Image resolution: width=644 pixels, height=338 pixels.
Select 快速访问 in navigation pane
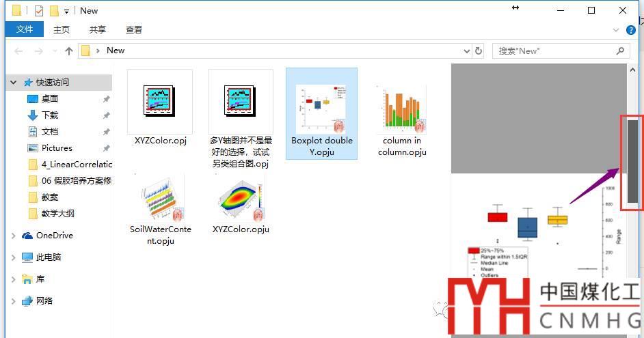(53, 83)
